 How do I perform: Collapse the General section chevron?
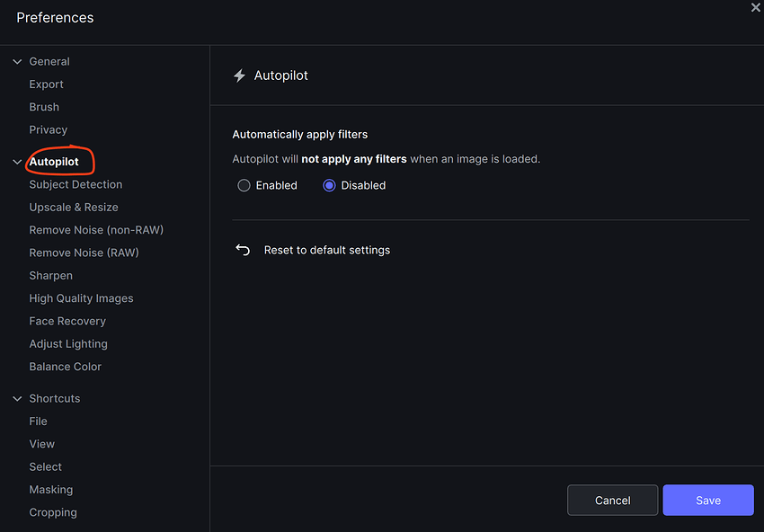click(x=17, y=62)
